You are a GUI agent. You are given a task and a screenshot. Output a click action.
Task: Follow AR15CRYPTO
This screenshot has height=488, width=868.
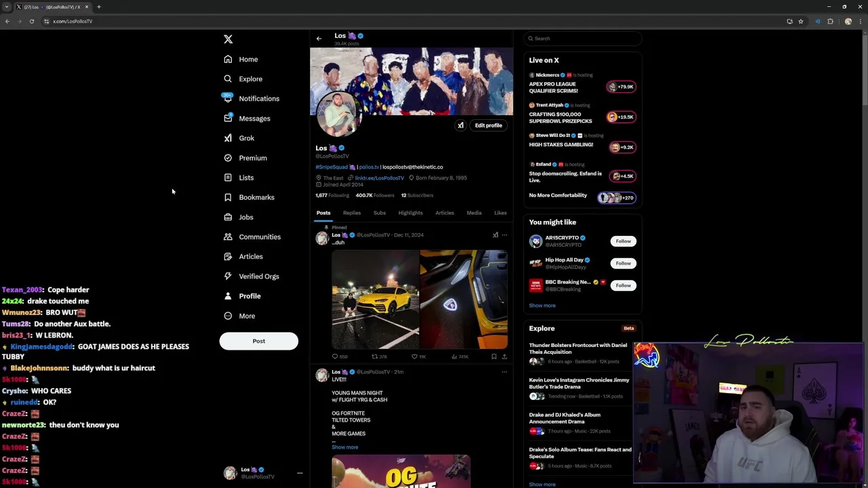[x=623, y=241]
